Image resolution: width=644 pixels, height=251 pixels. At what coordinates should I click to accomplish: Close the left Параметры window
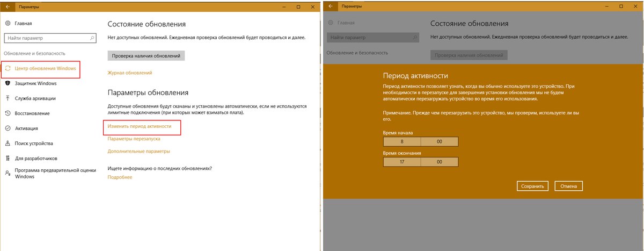click(313, 6)
